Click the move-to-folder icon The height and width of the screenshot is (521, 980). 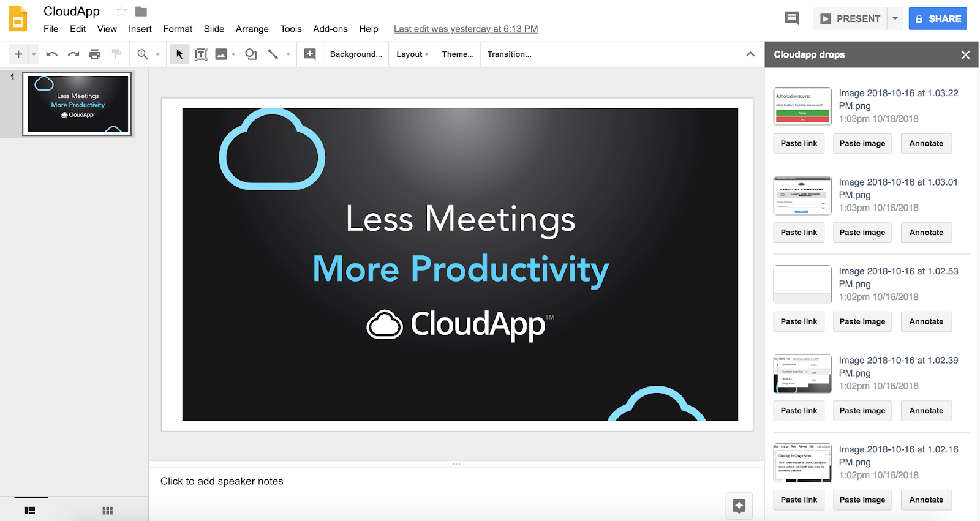[x=141, y=11]
